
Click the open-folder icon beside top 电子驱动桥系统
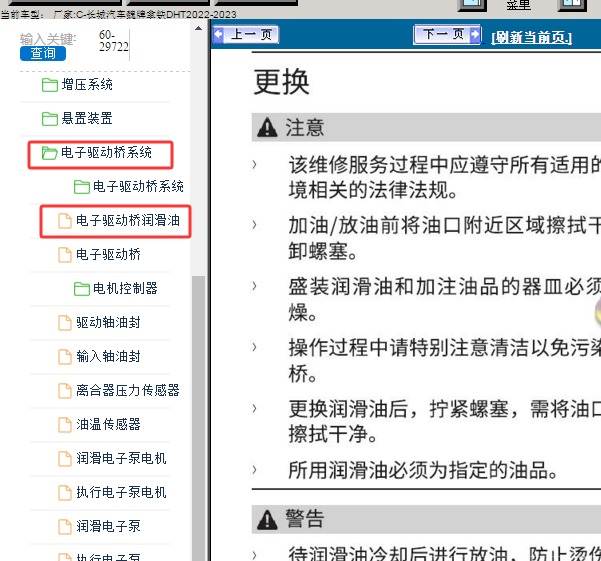coord(50,153)
